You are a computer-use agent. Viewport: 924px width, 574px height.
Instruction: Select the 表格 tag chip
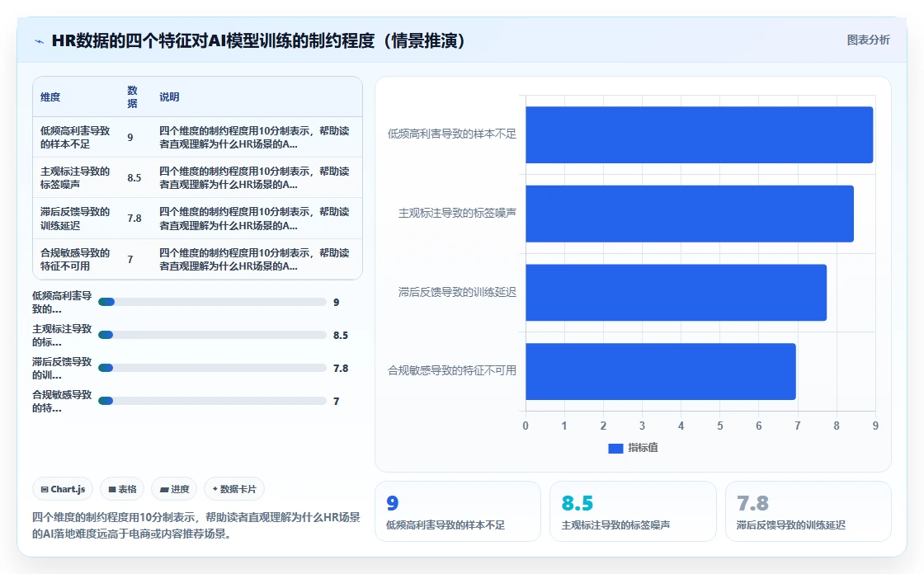[123, 489]
